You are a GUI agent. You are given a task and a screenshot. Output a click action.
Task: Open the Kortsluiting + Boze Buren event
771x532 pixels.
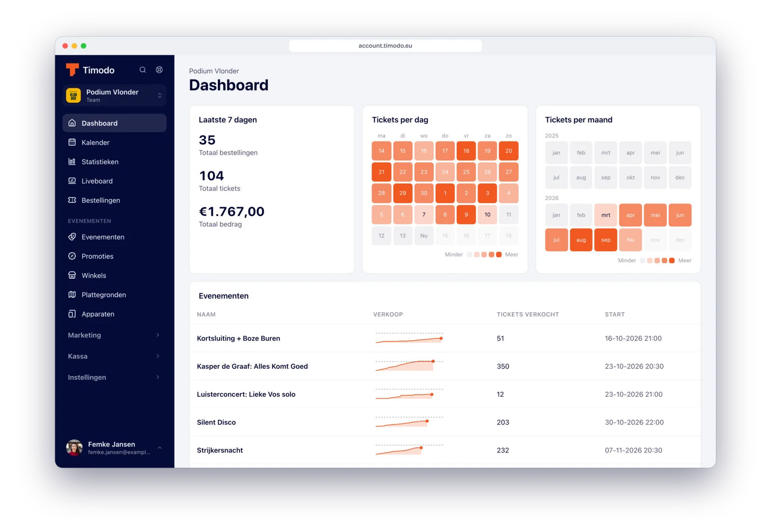(239, 338)
